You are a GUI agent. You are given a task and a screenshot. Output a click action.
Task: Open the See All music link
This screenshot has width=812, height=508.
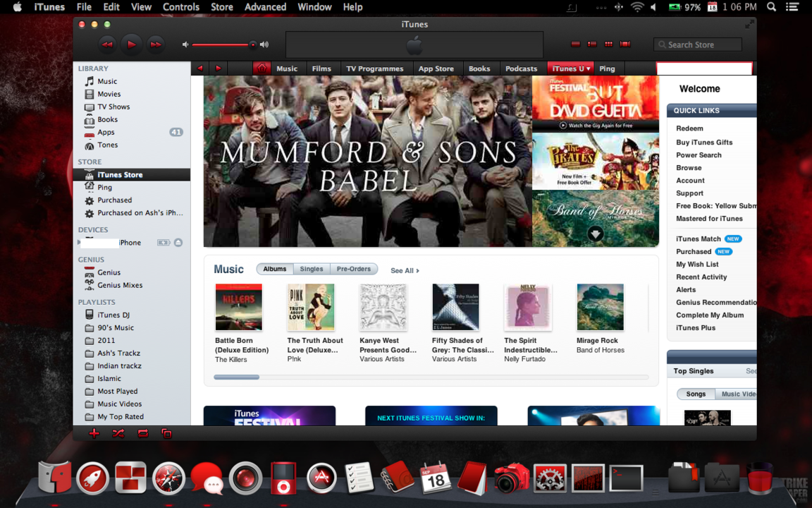[x=405, y=271]
